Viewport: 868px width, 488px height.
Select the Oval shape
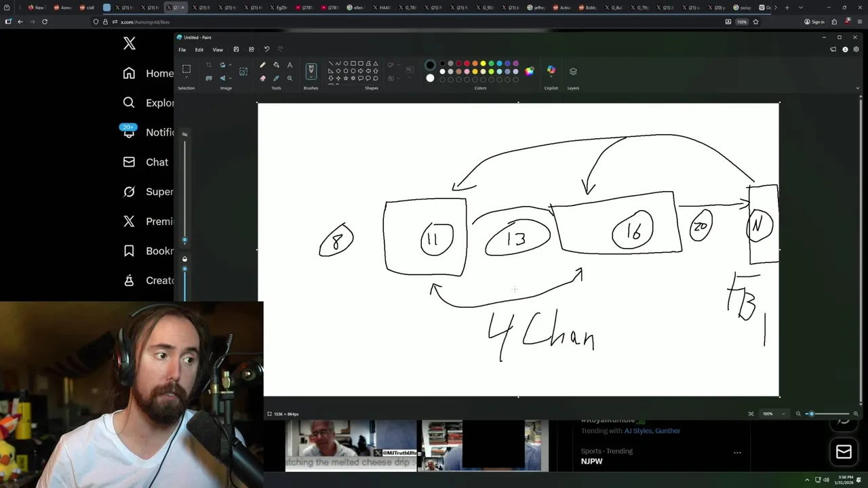click(345, 64)
